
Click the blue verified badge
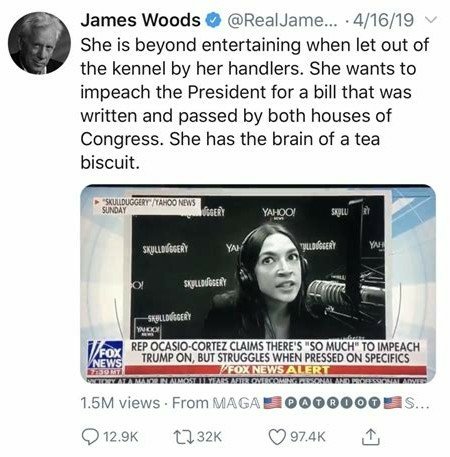213,20
